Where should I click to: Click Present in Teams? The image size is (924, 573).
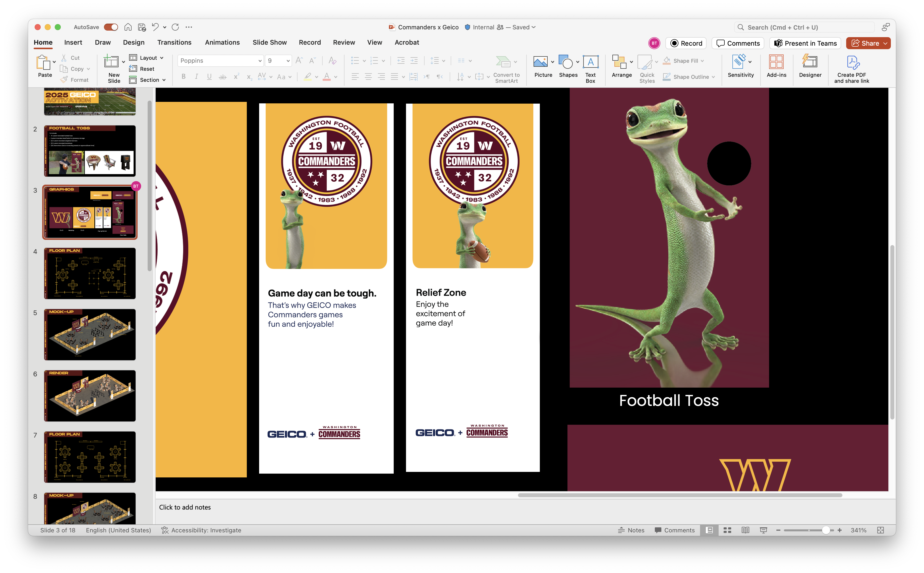click(x=805, y=43)
